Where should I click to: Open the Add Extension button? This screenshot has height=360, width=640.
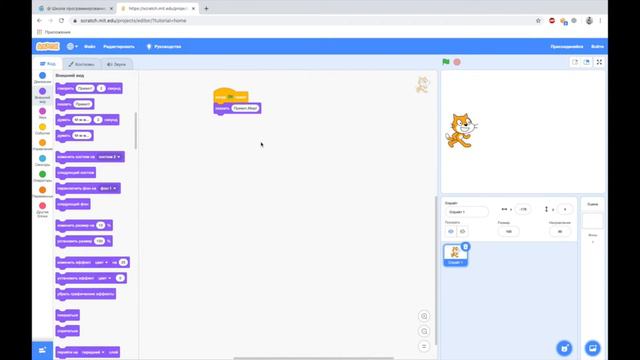point(42,350)
